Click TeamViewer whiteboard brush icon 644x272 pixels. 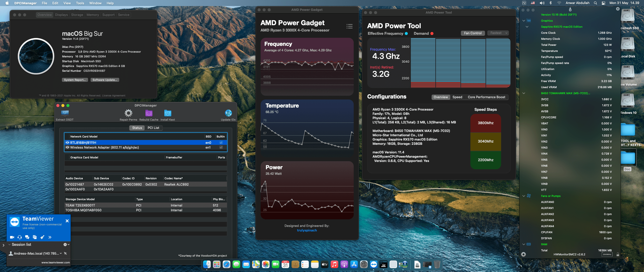point(42,237)
